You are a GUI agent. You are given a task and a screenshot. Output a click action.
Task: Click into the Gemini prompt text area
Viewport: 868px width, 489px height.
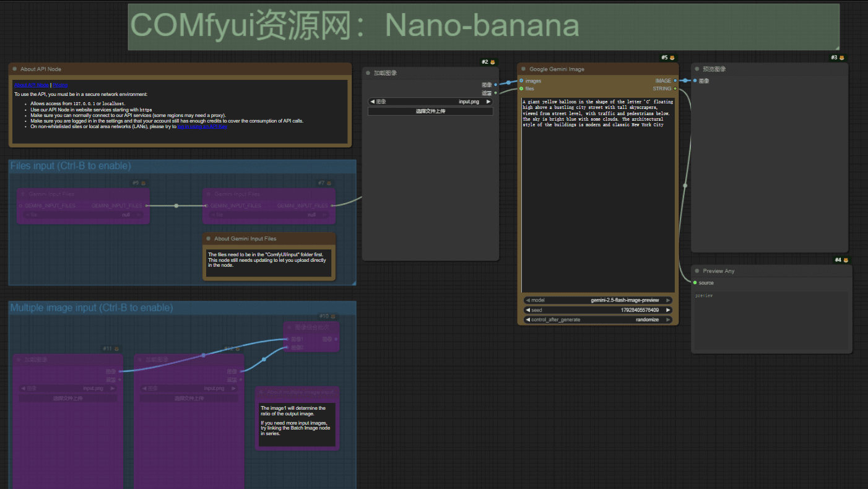pyautogui.click(x=599, y=194)
